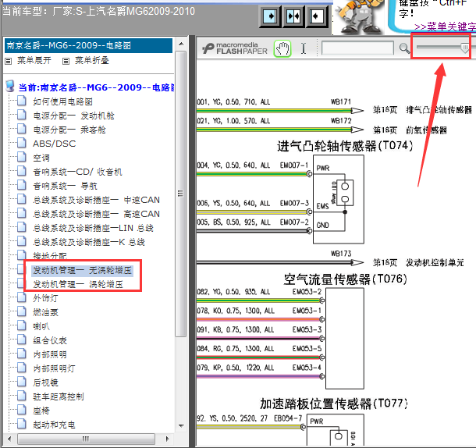
Task: Click the tree horizontal scrollbar thumb
Action: (x=87, y=439)
